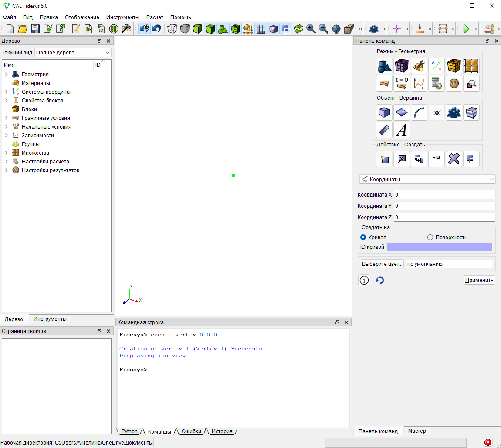The height and width of the screenshot is (448, 501).
Task: Click the red stop icon in the status bar
Action: point(488,442)
